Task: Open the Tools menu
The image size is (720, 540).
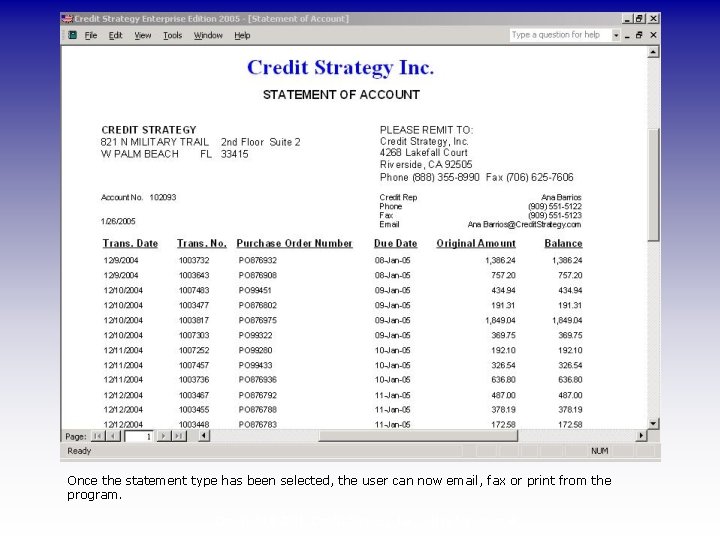Action: coord(173,35)
